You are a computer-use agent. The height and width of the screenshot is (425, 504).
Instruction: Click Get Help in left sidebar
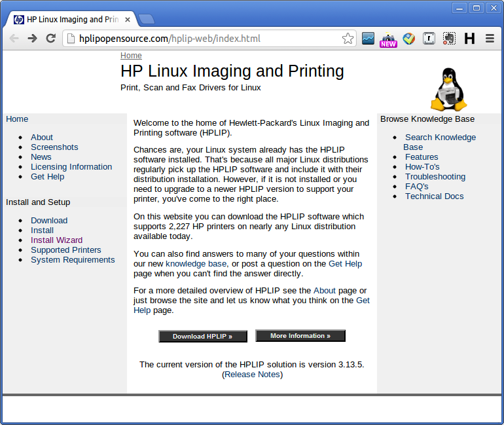(48, 177)
